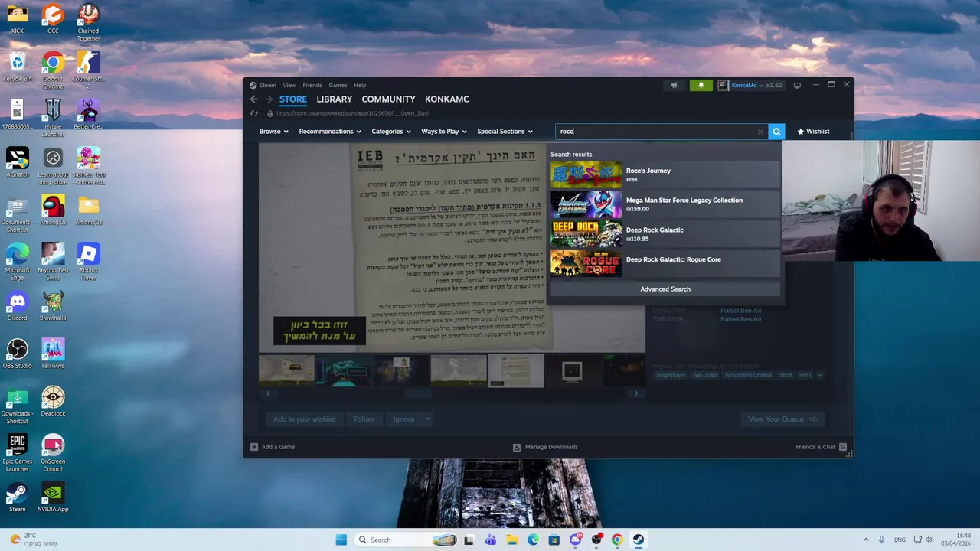This screenshot has height=551, width=980.
Task: Select the Recycle Bin desktop icon
Action: click(17, 67)
